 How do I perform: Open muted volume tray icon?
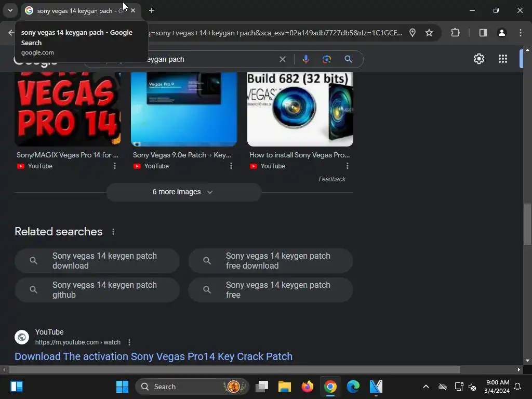click(x=472, y=387)
